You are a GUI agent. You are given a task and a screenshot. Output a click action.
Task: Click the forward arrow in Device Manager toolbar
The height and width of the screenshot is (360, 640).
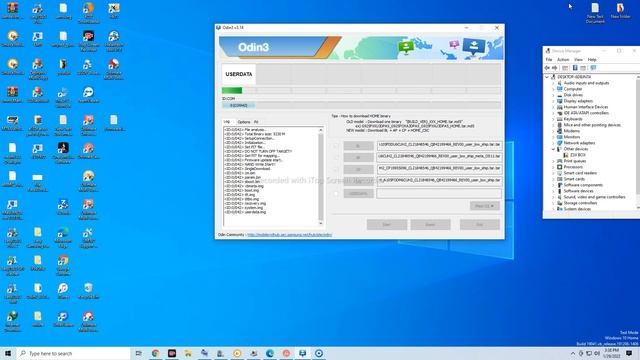555,68
